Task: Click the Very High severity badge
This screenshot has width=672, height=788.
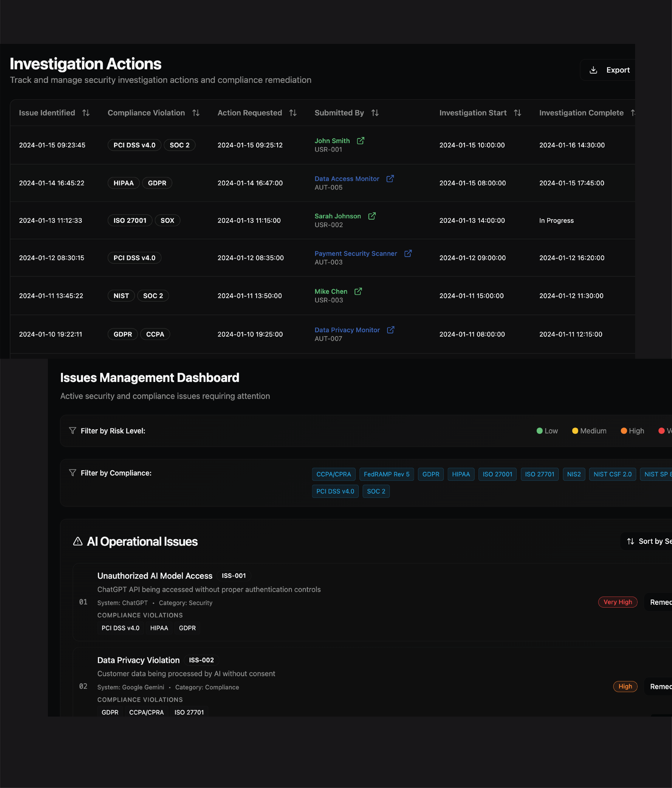Action: [x=618, y=602]
